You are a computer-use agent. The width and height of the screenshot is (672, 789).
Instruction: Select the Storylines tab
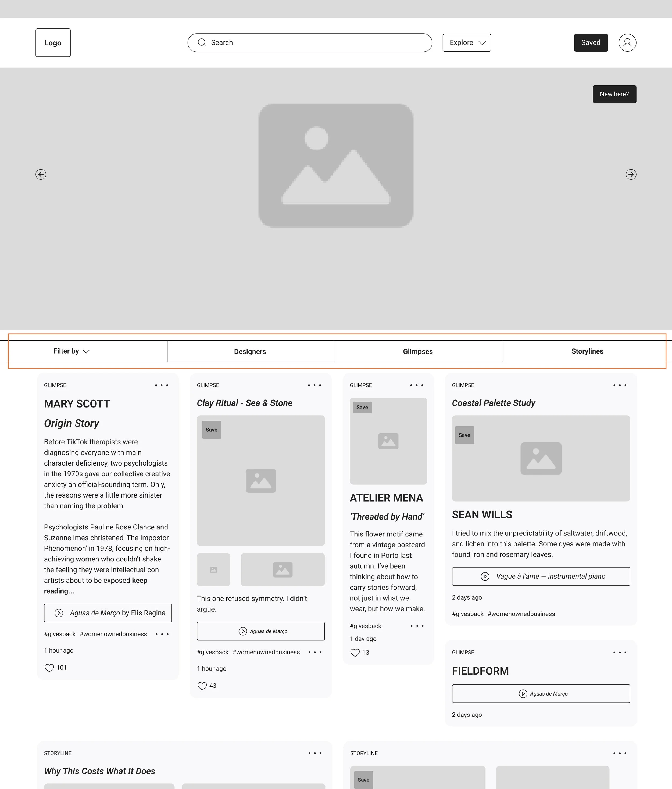(x=587, y=351)
